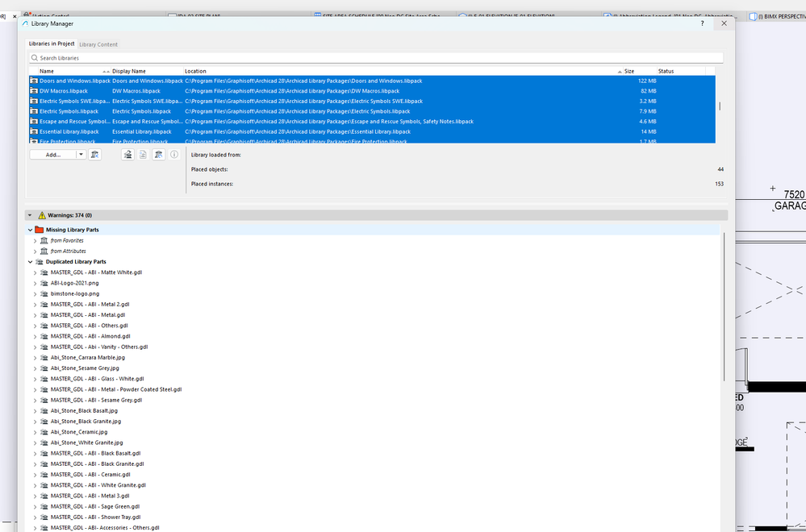Select MASTER_GDL - ABI - Others.gdl
806x532 pixels.
(x=90, y=326)
